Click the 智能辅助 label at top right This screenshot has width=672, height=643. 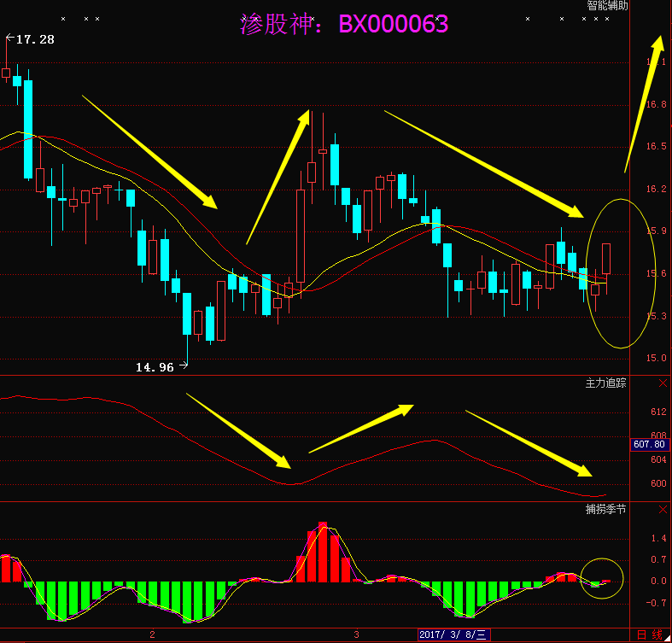pyautogui.click(x=607, y=6)
